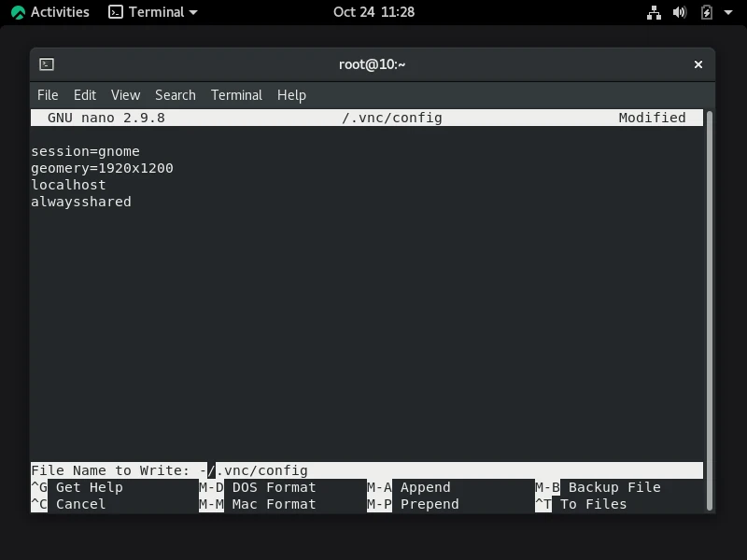Viewport: 747px width, 560px height.
Task: Open the Help menu
Action: coord(291,94)
